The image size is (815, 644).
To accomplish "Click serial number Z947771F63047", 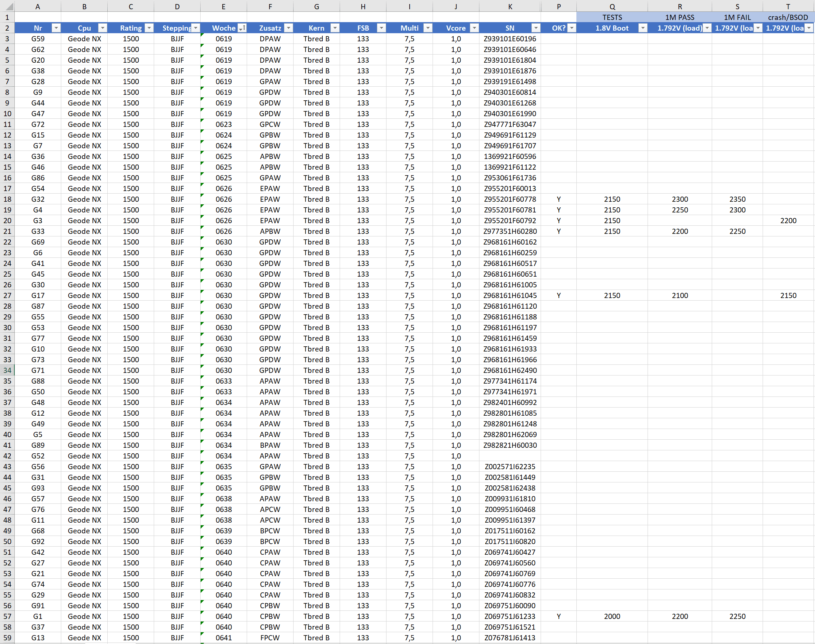I will [510, 124].
